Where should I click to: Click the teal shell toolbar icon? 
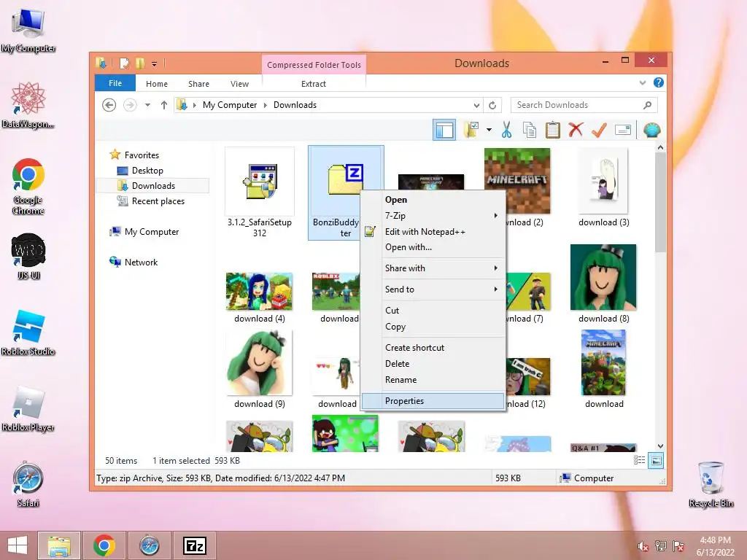[x=651, y=130]
